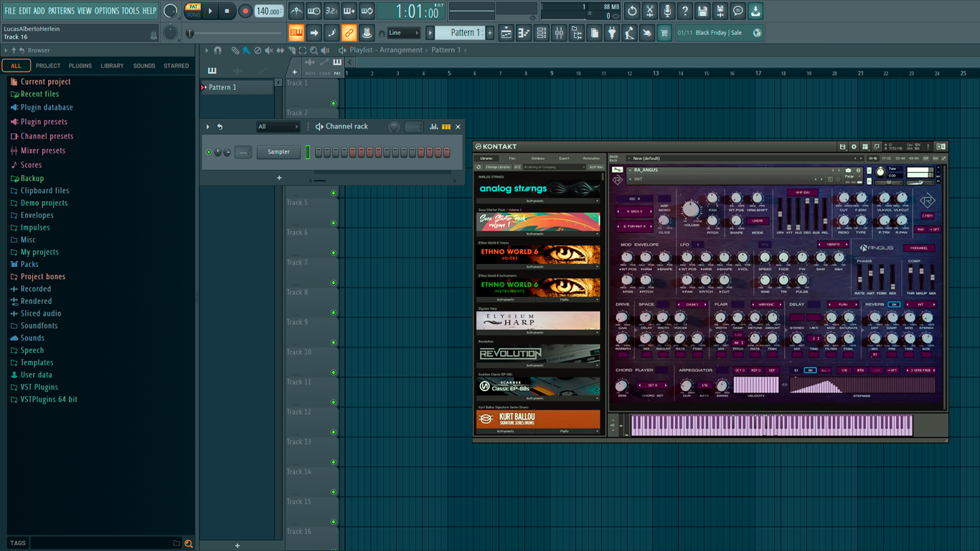Enable wait for input to start playing
The height and width of the screenshot is (551, 980).
coord(314,11)
